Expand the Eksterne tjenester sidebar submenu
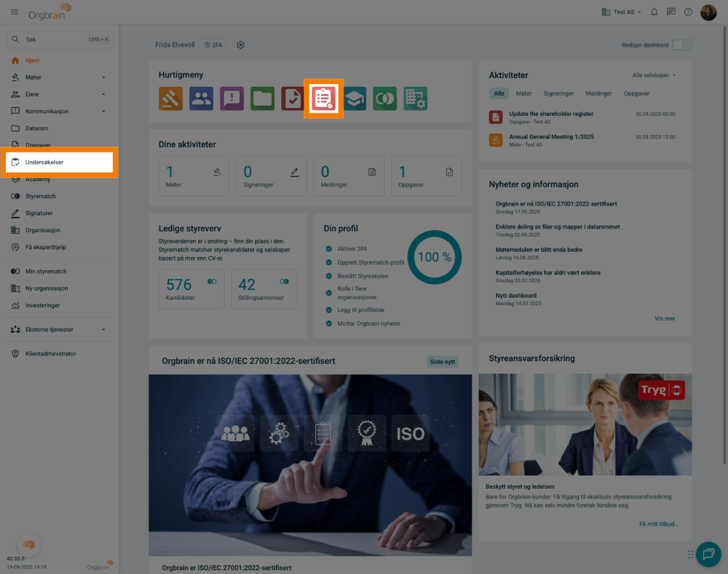This screenshot has width=728, height=574. (104, 330)
